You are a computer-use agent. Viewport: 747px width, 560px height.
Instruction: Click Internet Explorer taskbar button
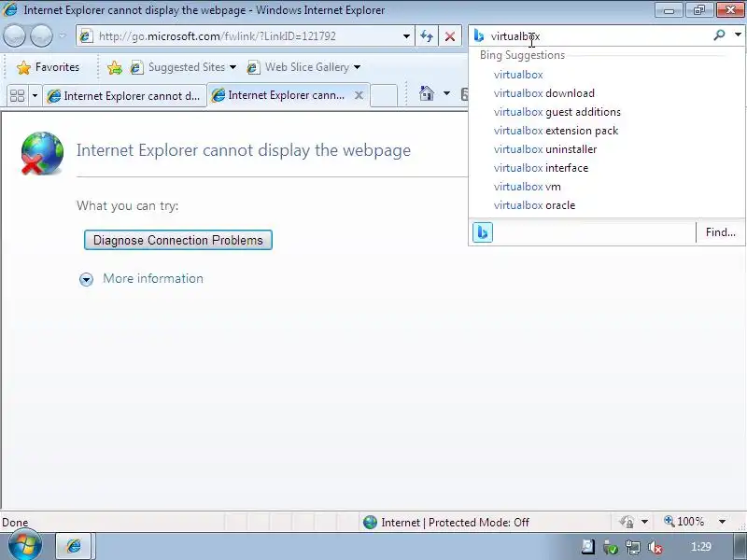(x=74, y=546)
